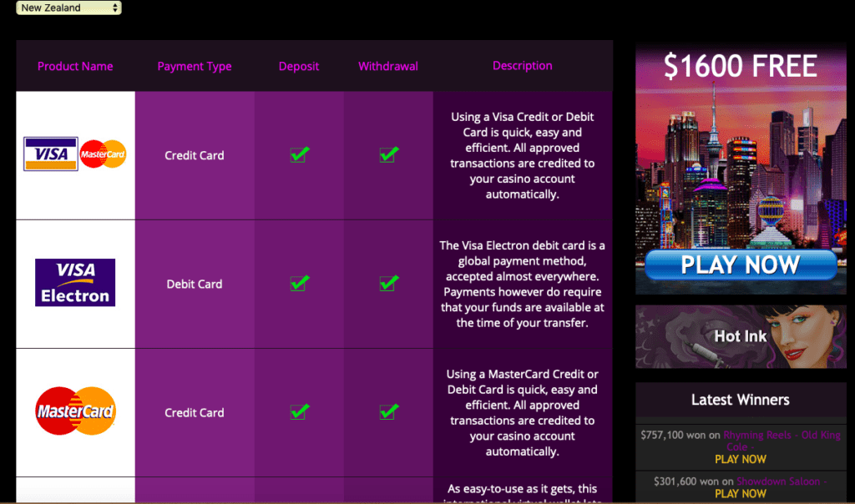855x504 pixels.
Task: Open the Hot Ink game banner
Action: pyautogui.click(x=741, y=336)
